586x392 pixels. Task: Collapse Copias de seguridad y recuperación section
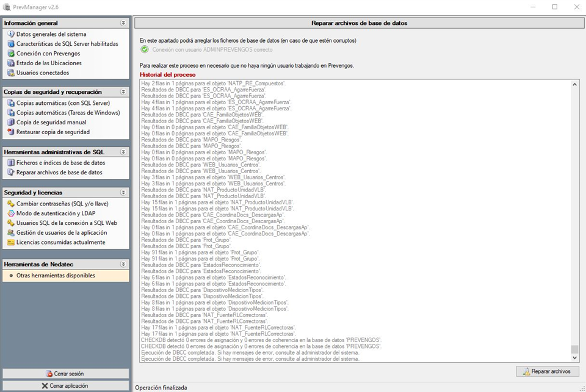(x=123, y=91)
